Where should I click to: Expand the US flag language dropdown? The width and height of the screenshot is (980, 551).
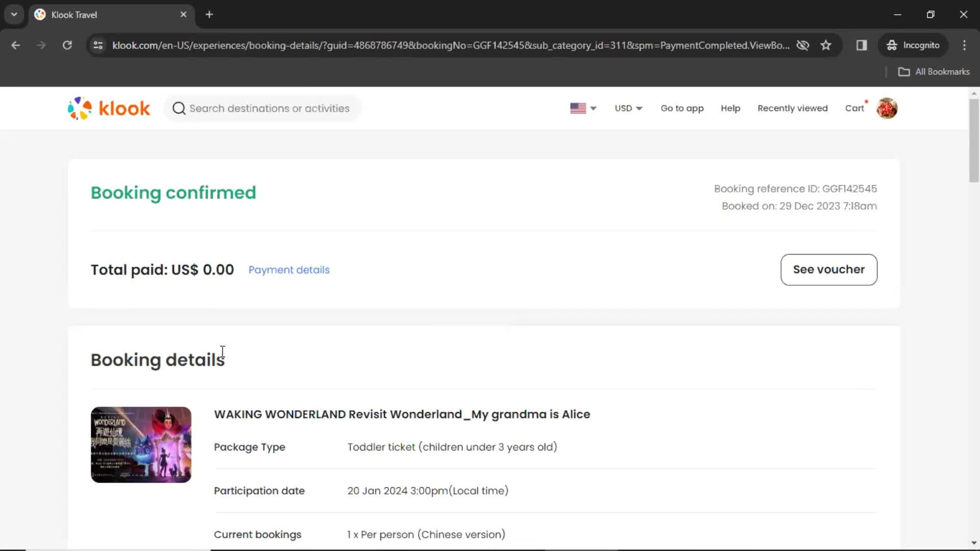point(581,108)
